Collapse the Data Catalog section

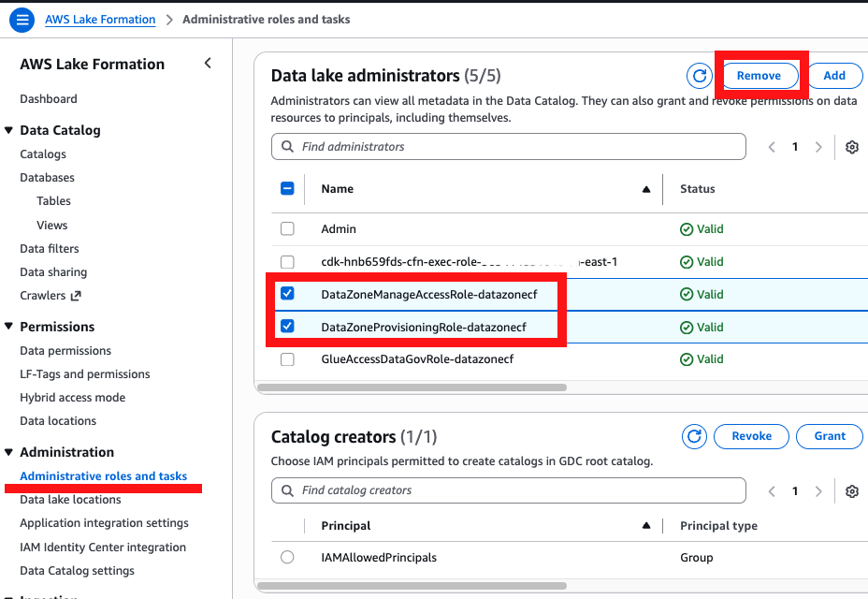9,130
